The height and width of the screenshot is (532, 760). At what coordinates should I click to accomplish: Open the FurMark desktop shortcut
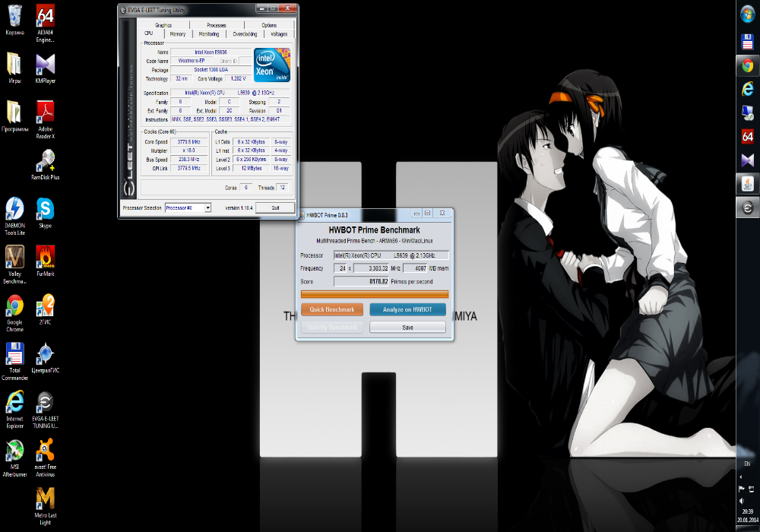(45, 261)
